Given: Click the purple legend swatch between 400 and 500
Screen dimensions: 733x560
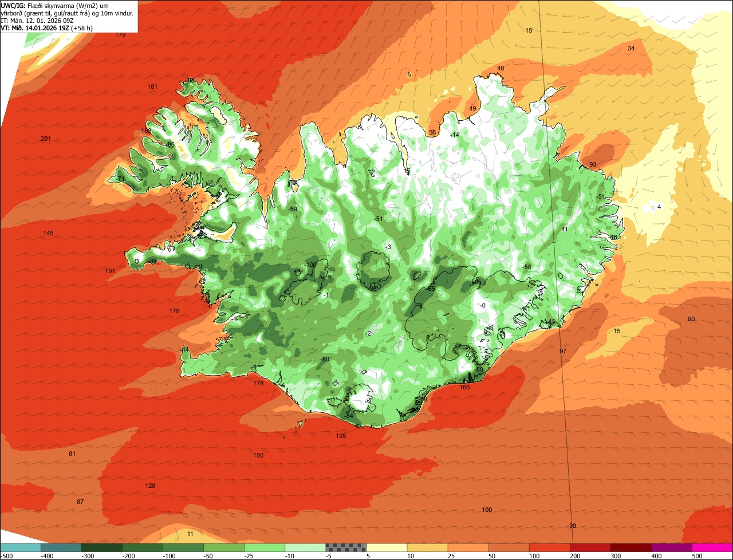Looking at the screenshot, I should (672, 547).
